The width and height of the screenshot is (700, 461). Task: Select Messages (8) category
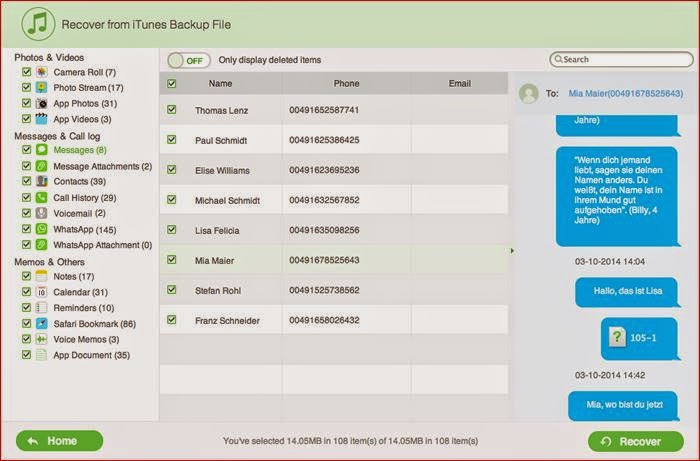(80, 150)
